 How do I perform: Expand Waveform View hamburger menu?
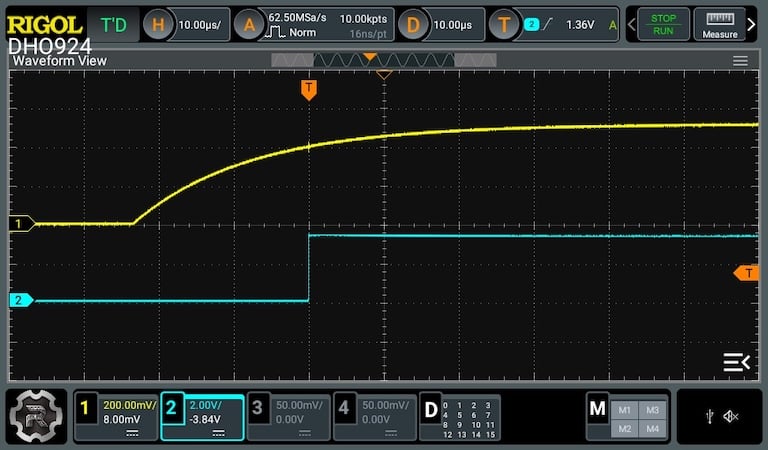[740, 61]
